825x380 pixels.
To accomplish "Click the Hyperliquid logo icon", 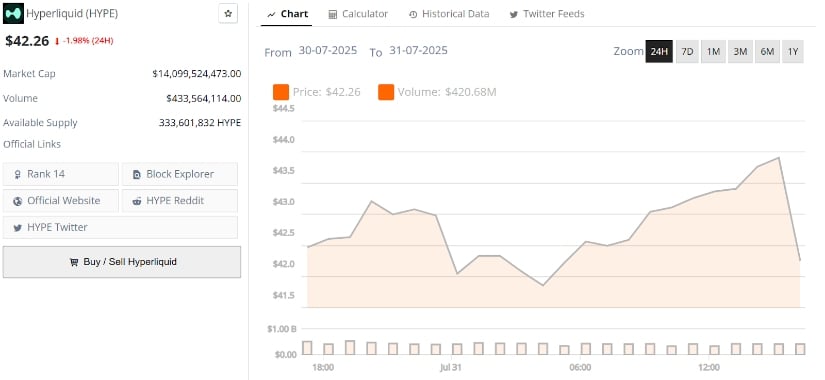I will [x=13, y=14].
